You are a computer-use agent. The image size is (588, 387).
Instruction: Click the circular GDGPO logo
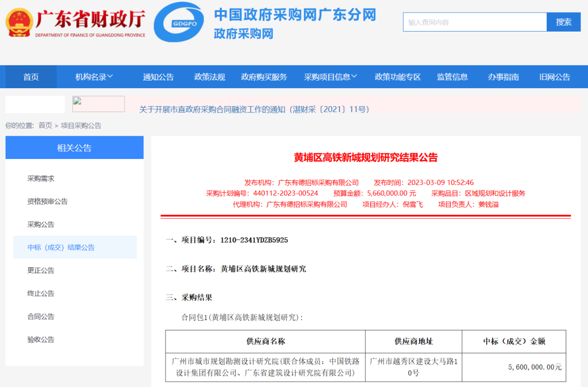(181, 23)
